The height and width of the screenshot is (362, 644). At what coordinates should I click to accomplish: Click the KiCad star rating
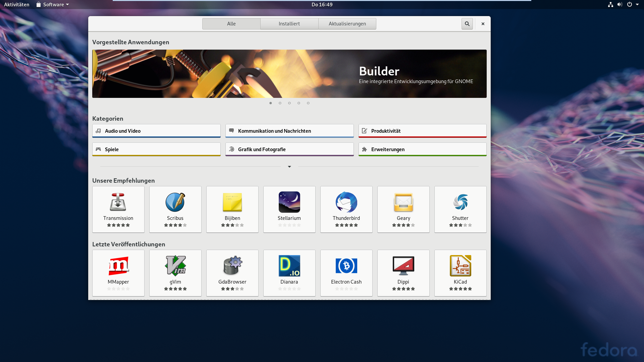pos(460,289)
